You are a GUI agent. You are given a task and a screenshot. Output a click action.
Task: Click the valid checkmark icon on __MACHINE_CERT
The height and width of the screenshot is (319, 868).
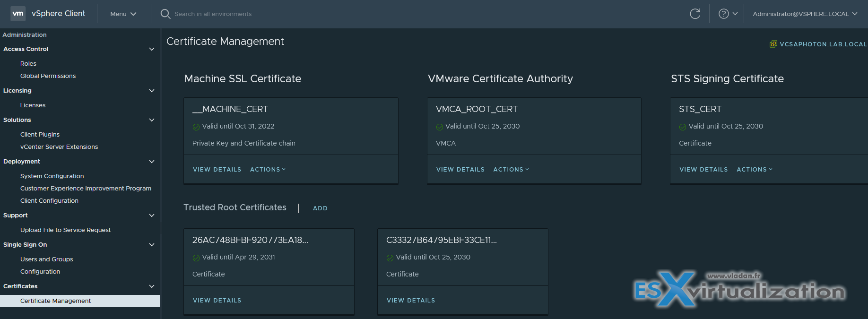coord(196,127)
